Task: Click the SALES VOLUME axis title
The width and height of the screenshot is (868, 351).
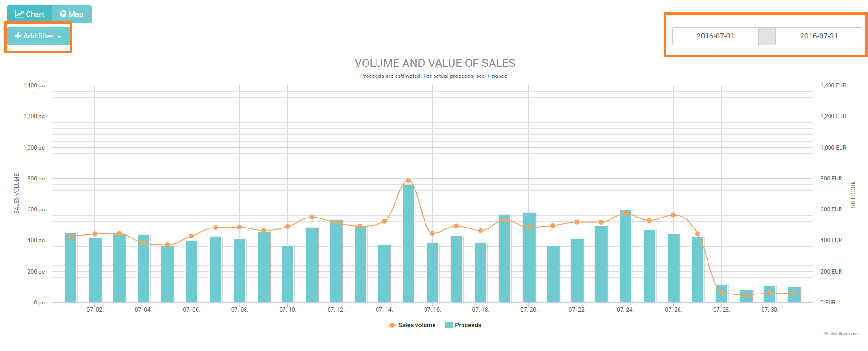Action: coord(17,193)
